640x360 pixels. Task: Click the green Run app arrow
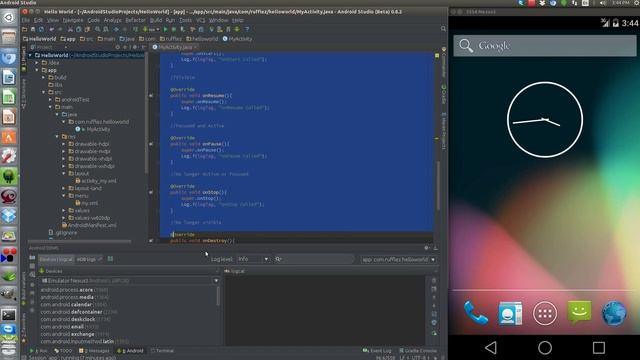point(165,29)
